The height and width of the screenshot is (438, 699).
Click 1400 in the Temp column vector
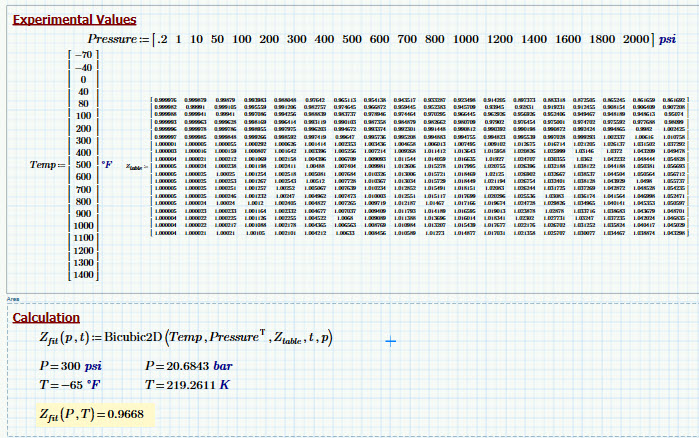83,275
